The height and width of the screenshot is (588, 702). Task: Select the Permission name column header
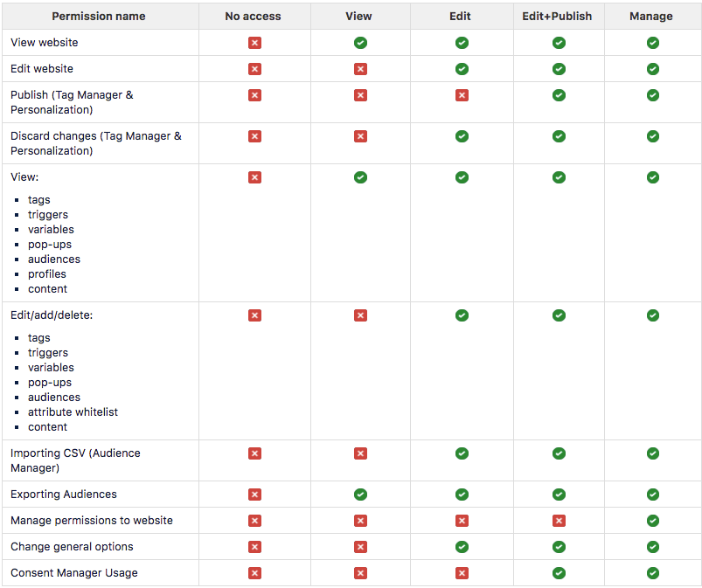tap(99, 16)
